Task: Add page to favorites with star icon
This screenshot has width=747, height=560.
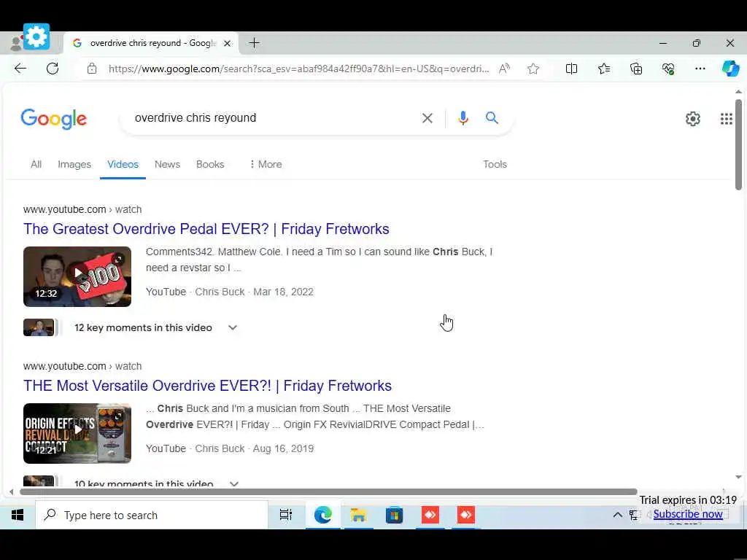Action: pos(533,69)
